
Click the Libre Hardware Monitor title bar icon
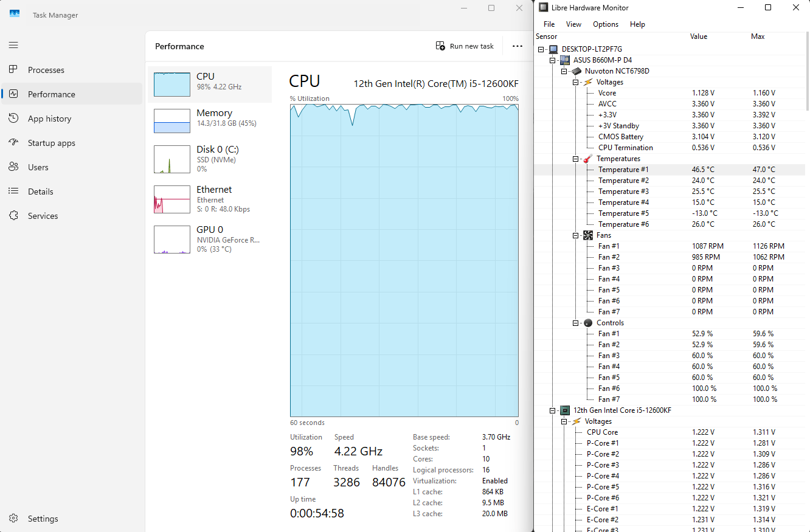(x=543, y=8)
